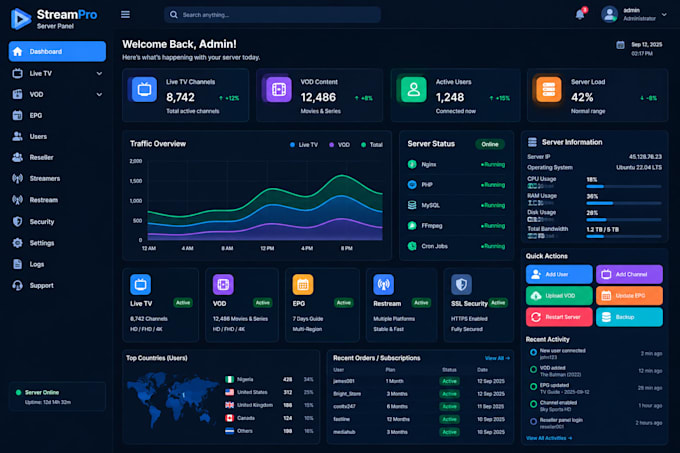Toggle the Total chart legend series
Screen dimensions: 680x453
(372, 145)
